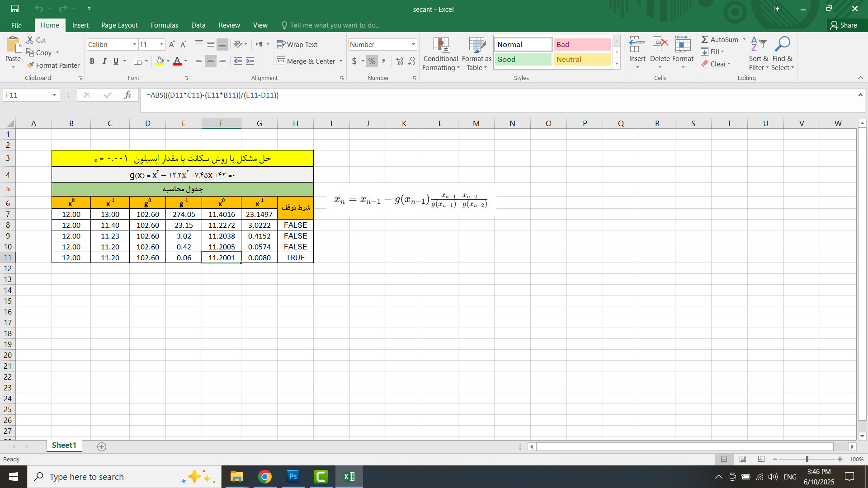
Task: Open the File tab
Action: (x=16, y=25)
